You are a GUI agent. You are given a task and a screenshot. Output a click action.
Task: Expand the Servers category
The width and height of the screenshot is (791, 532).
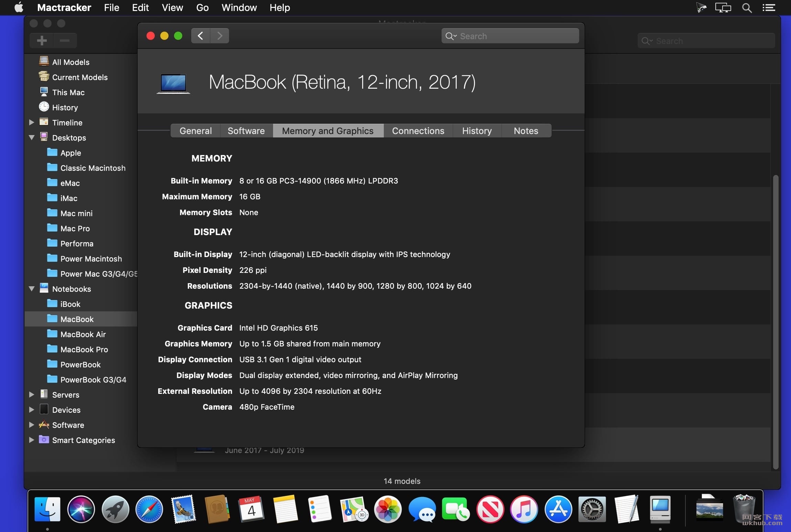[x=32, y=395]
